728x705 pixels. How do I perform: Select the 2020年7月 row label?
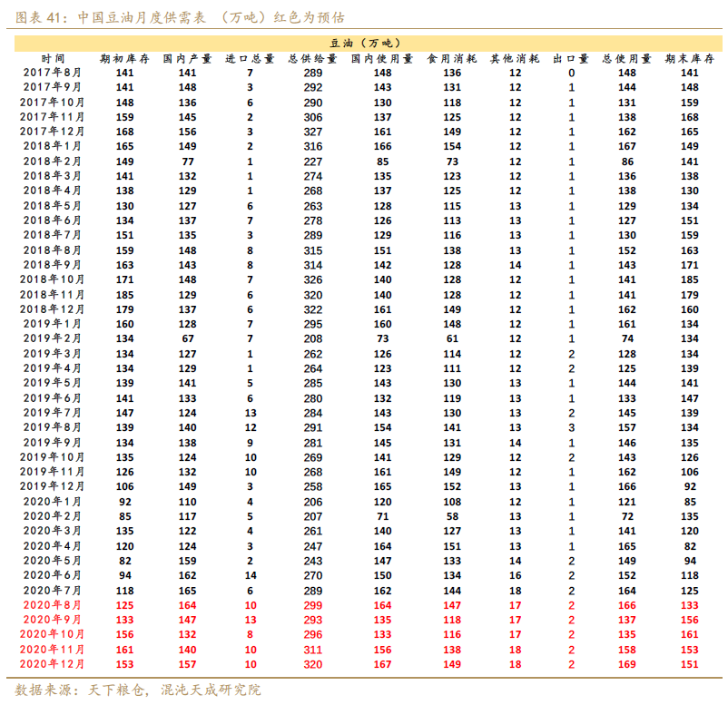coord(52,591)
